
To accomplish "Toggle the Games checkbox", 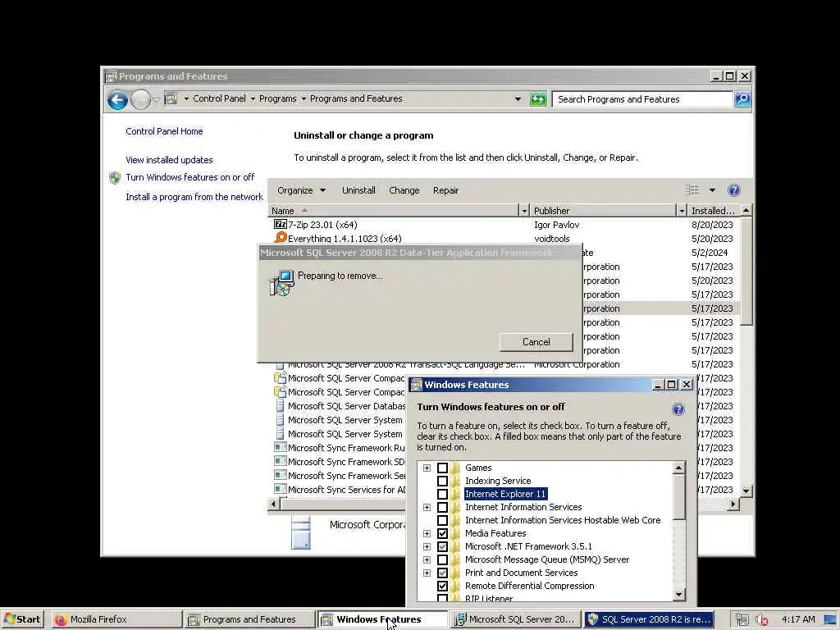I will click(x=442, y=468).
